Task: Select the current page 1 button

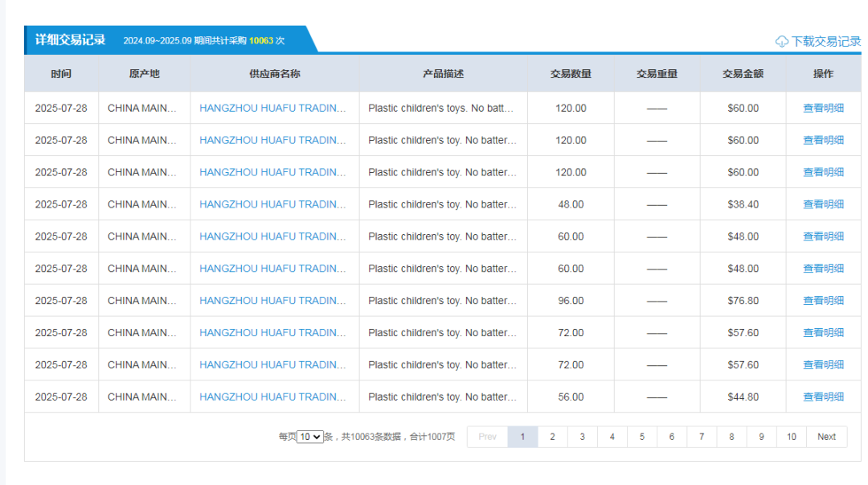Action: click(x=522, y=437)
